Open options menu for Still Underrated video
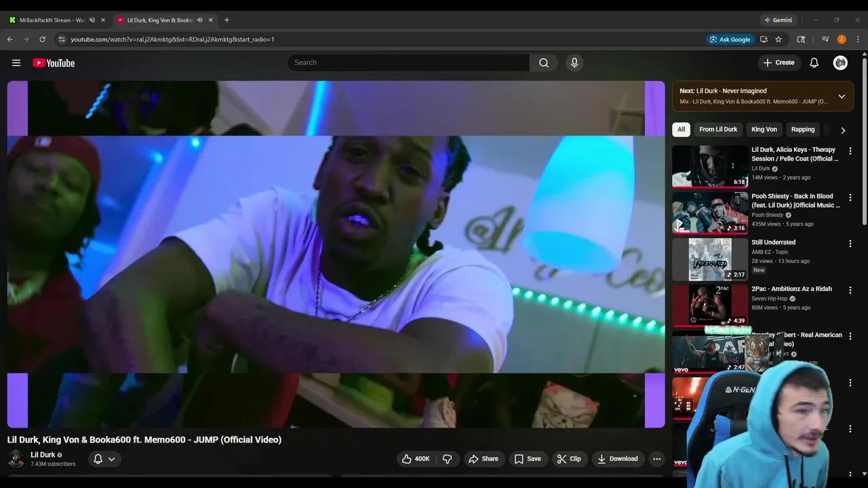868x488 pixels. (x=850, y=244)
